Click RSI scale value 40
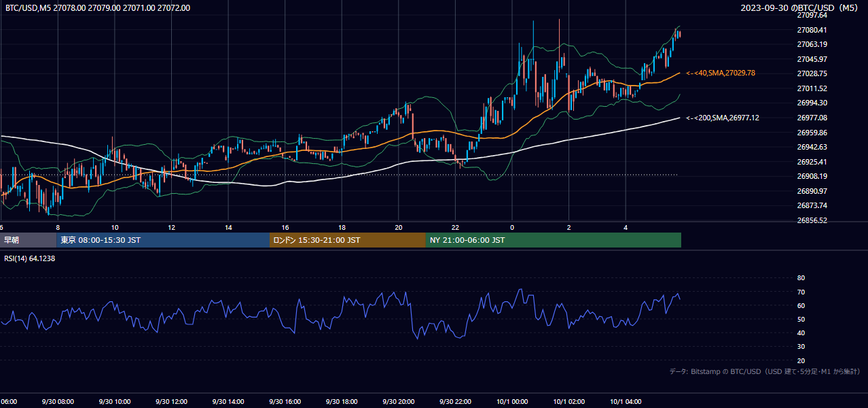 801,333
